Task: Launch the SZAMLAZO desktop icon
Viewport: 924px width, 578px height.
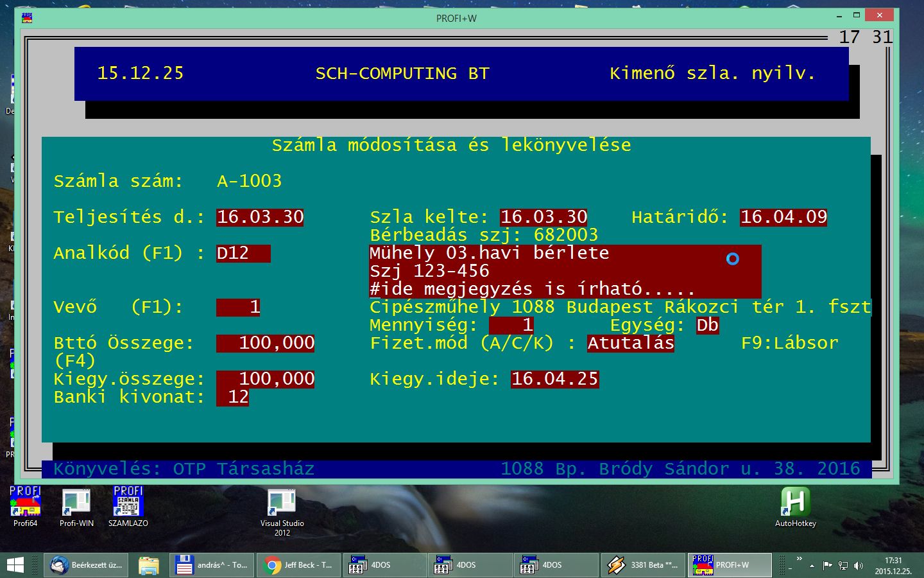Action: pos(128,502)
